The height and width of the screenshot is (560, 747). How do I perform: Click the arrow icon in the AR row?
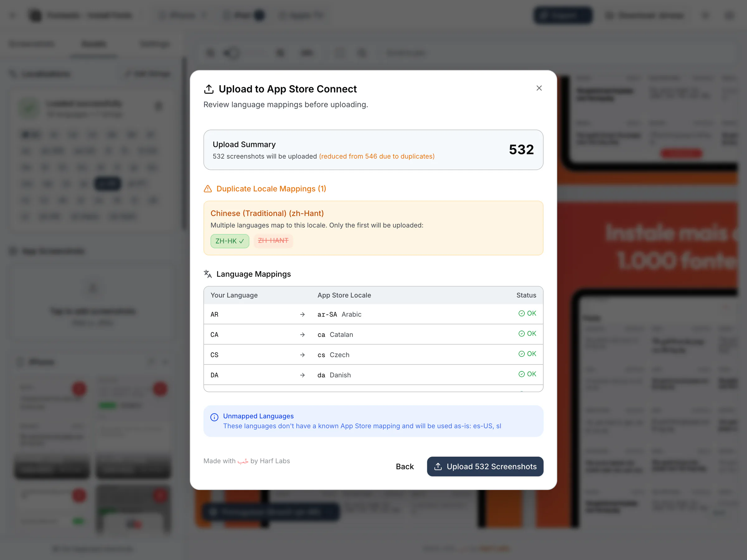click(x=302, y=314)
